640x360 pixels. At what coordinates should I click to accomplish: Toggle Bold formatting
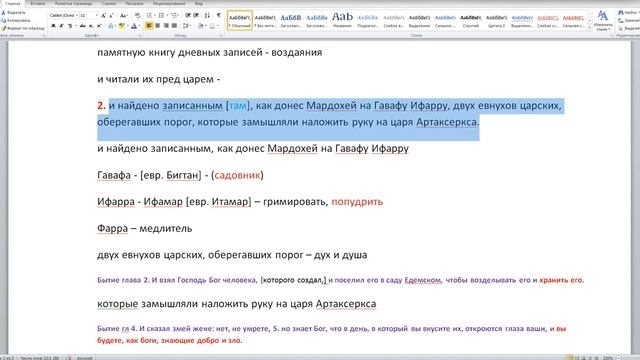[53, 26]
